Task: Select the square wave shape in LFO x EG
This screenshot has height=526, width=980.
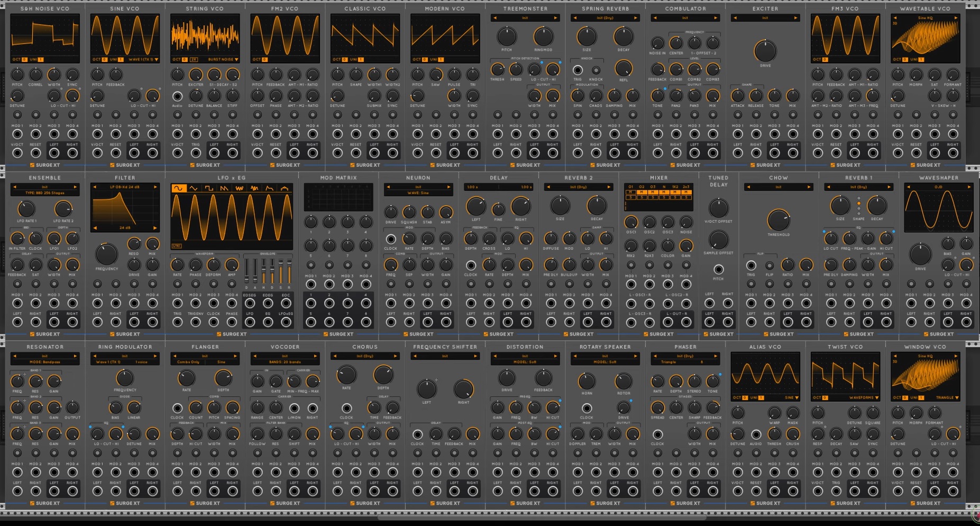Action: point(209,188)
